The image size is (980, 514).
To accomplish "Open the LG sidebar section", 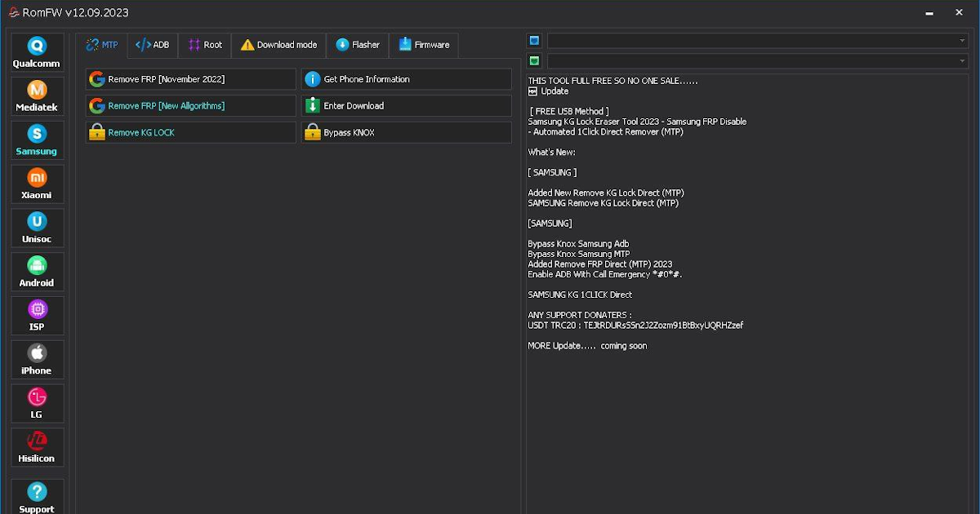I will point(37,404).
